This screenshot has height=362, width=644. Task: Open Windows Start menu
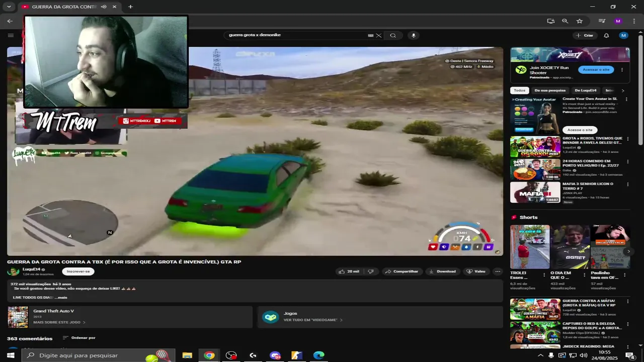[x=11, y=355]
